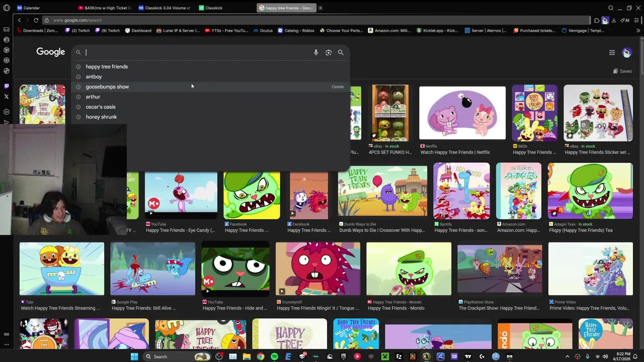Open X (Twitter) in the browser sidebar
Screen dimensions: 644x362
(x=7, y=97)
